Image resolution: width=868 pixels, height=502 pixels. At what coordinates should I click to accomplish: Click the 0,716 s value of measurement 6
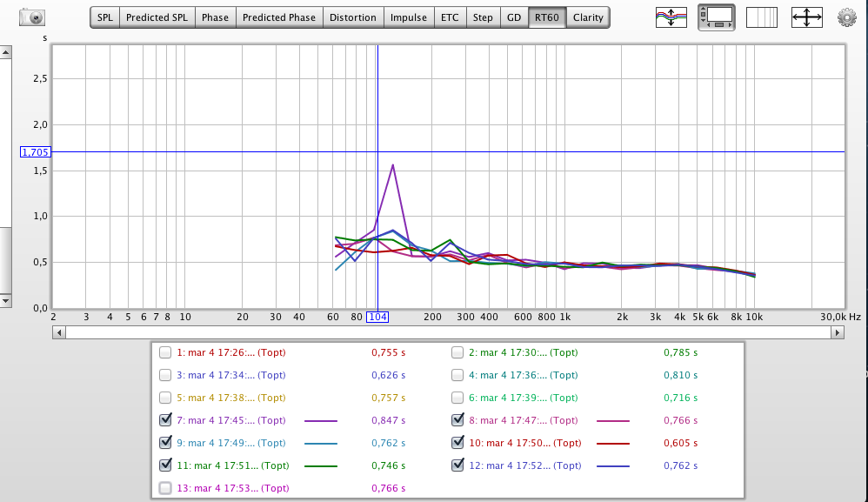tap(680, 398)
